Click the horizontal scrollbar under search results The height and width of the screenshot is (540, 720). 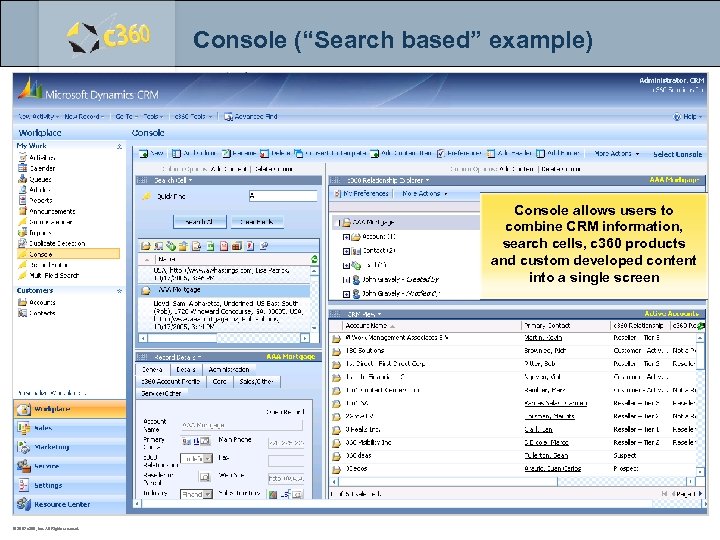pos(224,338)
